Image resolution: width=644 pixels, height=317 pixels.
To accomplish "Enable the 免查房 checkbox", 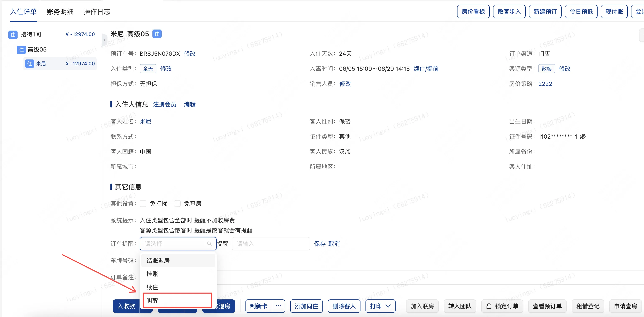I will (x=177, y=204).
